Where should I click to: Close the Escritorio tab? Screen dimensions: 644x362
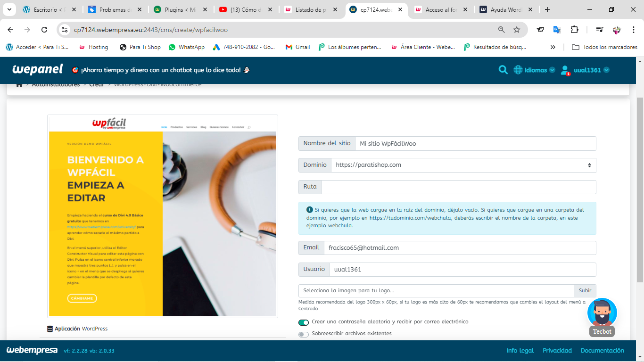[x=75, y=9]
